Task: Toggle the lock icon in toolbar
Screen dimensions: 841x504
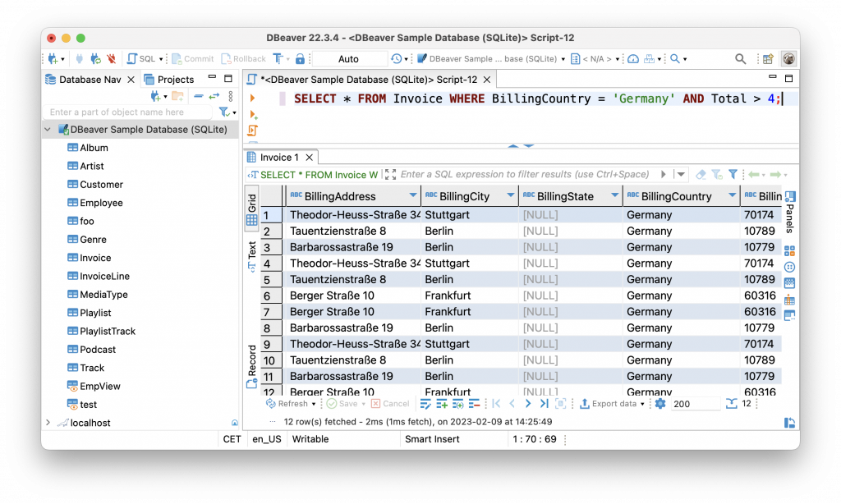Action: point(301,58)
